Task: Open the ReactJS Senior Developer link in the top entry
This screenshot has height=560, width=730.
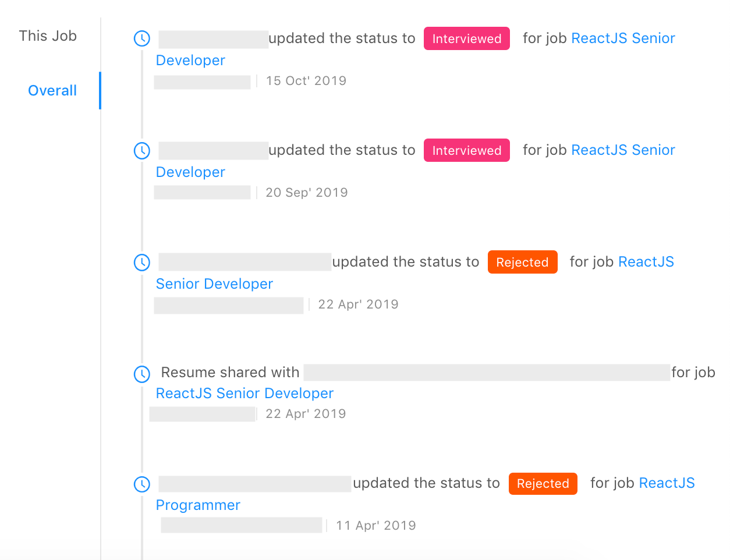Action: click(623, 38)
